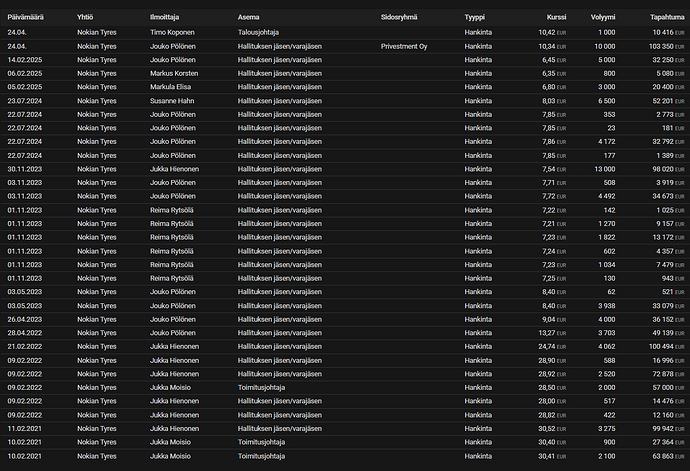Click the 28.04.2022 date cell
Image resolution: width=690 pixels, height=471 pixels.
25,333
